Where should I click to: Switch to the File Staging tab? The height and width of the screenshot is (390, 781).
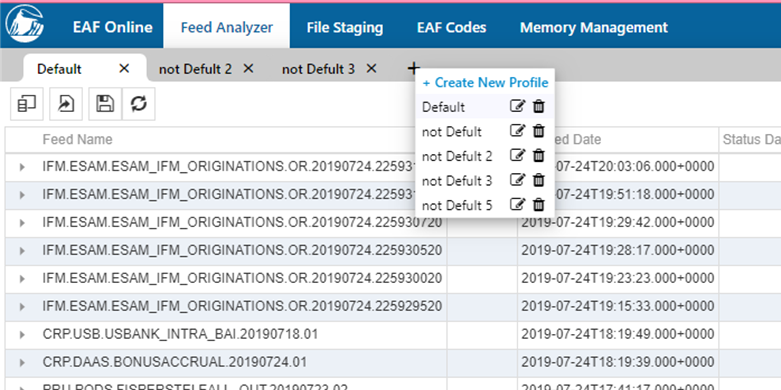coord(345,27)
